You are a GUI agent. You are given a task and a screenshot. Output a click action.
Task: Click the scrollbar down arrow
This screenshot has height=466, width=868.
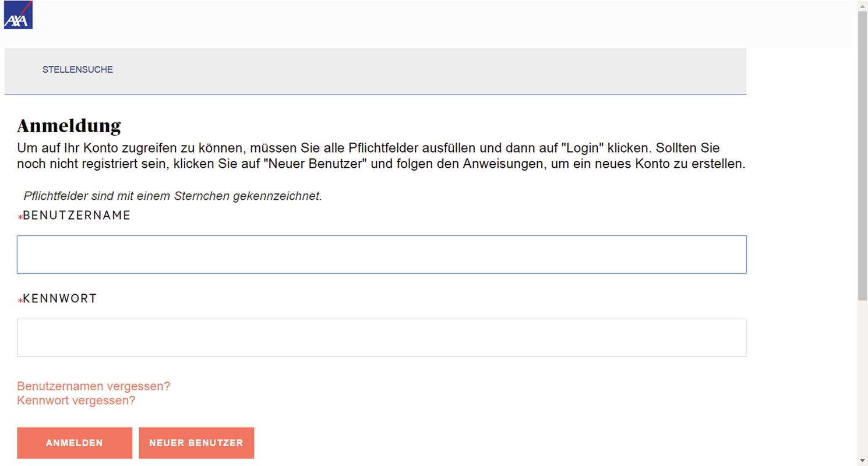click(x=863, y=461)
